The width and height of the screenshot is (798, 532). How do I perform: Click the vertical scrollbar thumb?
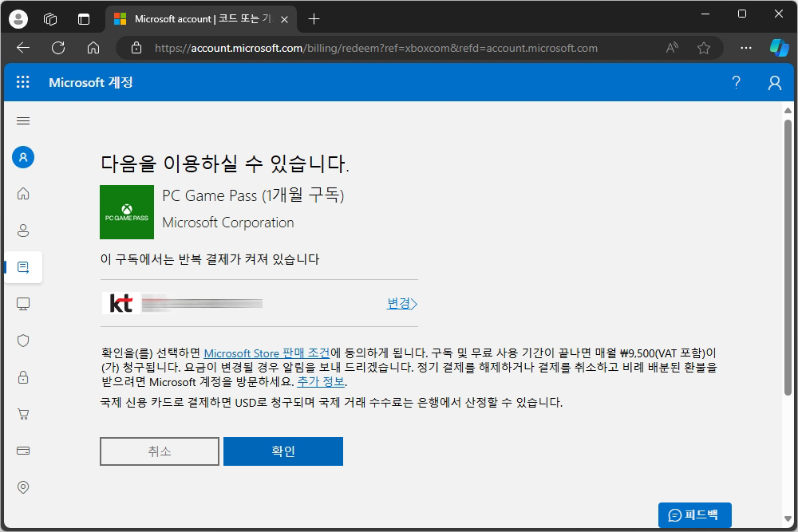[x=788, y=258]
